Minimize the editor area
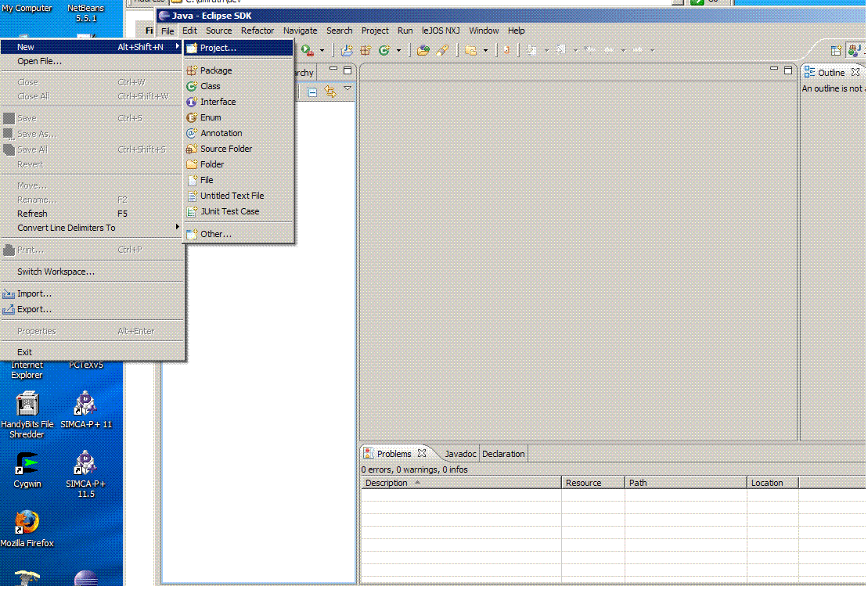868x590 pixels. click(x=774, y=69)
